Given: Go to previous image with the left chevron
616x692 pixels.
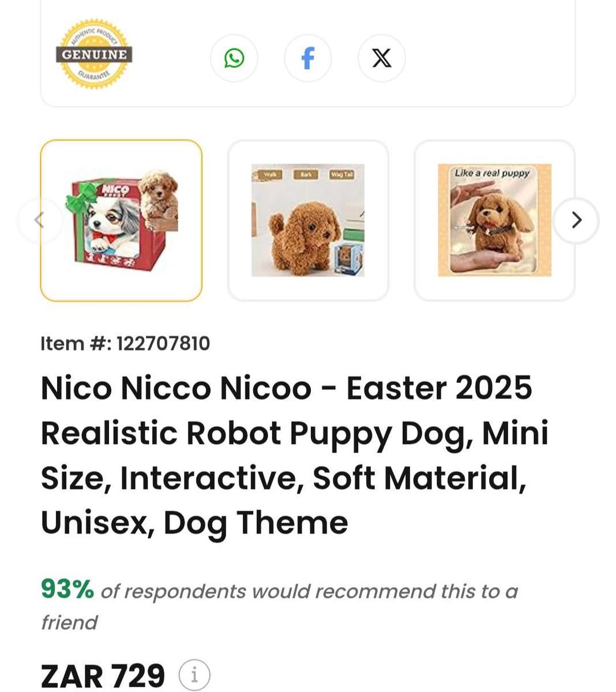Looking at the screenshot, I should (x=39, y=219).
